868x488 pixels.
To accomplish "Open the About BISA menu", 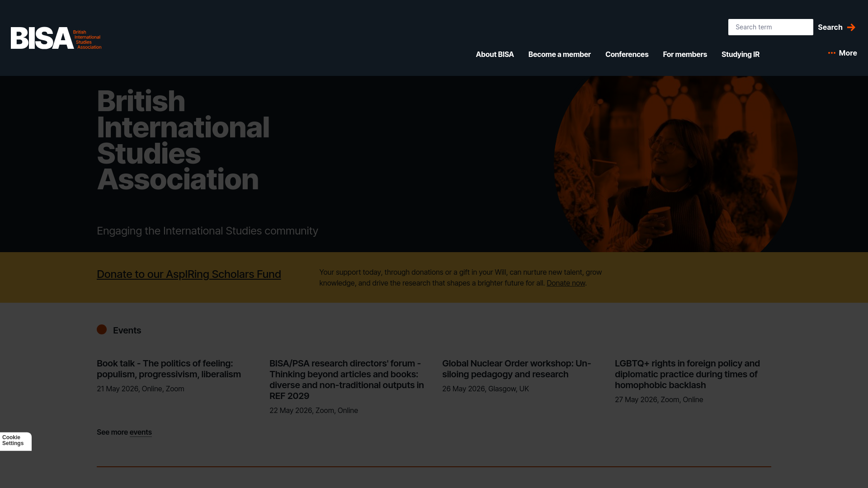I will tap(495, 54).
